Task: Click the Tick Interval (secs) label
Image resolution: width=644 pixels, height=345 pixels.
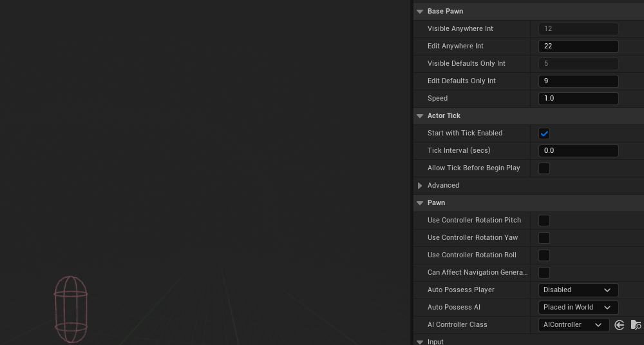Action: pos(459,150)
